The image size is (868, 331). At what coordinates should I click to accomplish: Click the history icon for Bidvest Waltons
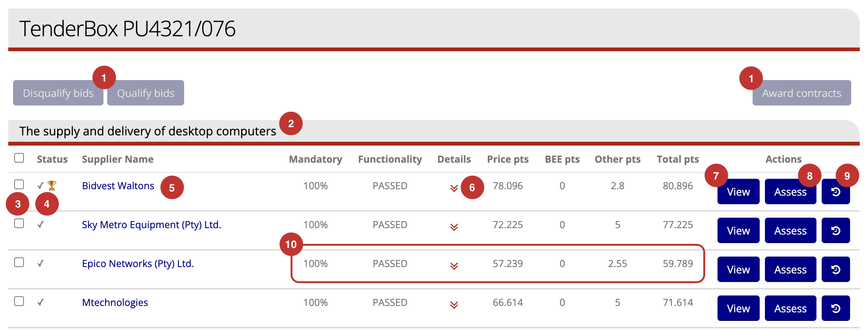[836, 192]
